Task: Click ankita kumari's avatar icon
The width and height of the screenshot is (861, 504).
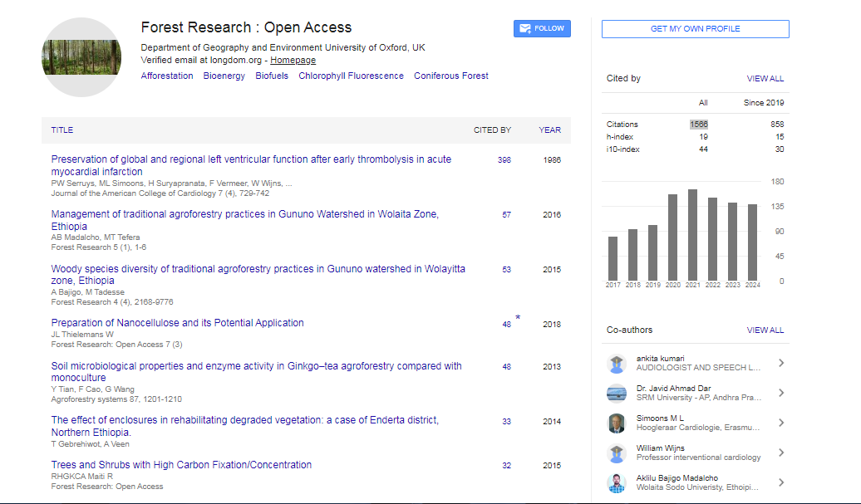Action: click(616, 363)
